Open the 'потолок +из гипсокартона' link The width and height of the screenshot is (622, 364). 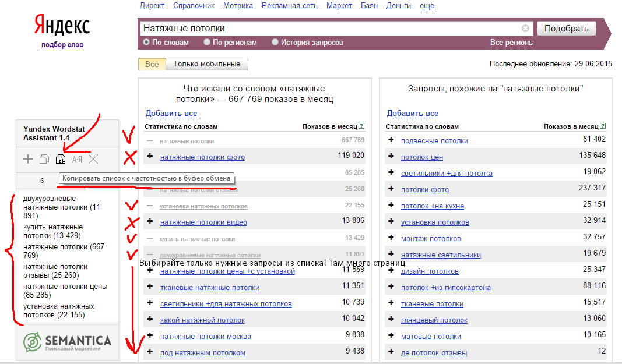point(446,288)
